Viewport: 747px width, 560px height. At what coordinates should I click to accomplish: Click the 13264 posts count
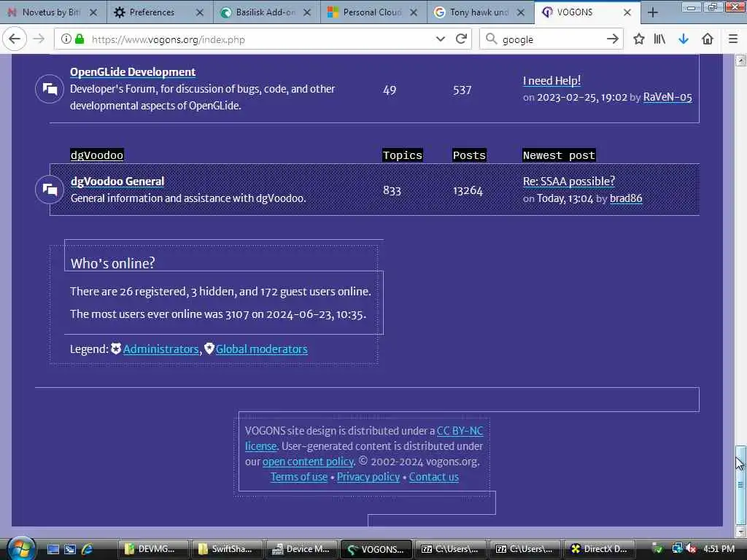tap(468, 190)
